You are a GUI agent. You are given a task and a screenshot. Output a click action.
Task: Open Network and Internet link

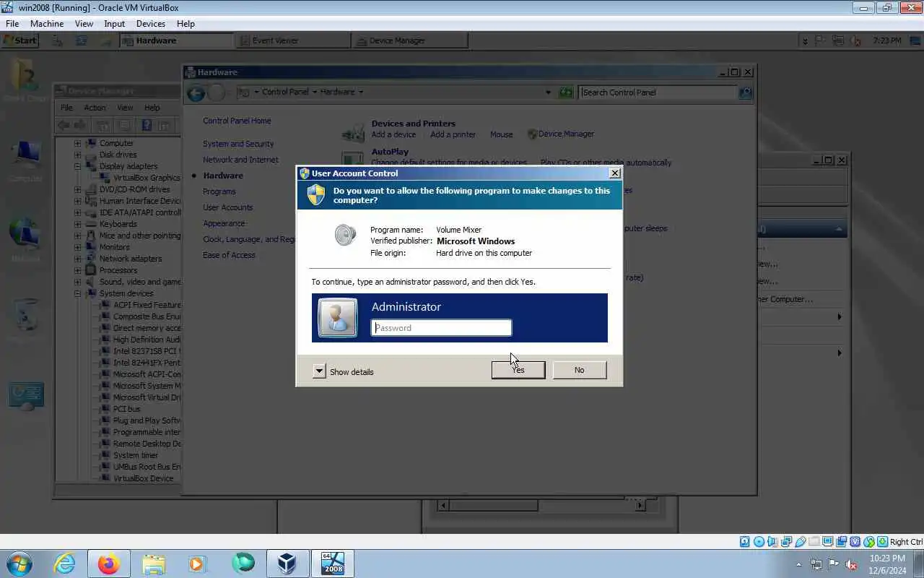click(x=240, y=160)
